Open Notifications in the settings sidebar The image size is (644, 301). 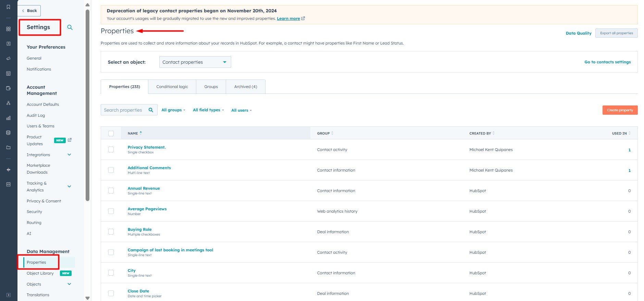[39, 69]
